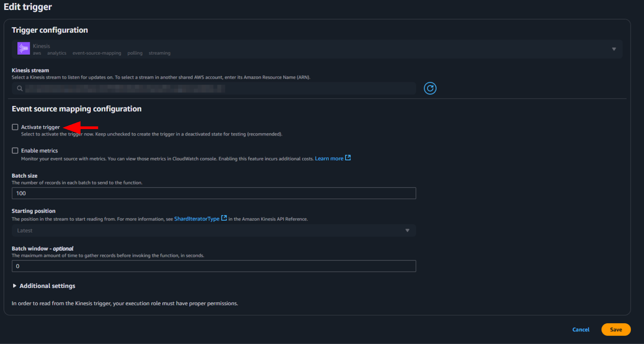Viewport: 644px width, 344px height.
Task: Open the Learn more metrics link
Action: (329, 159)
